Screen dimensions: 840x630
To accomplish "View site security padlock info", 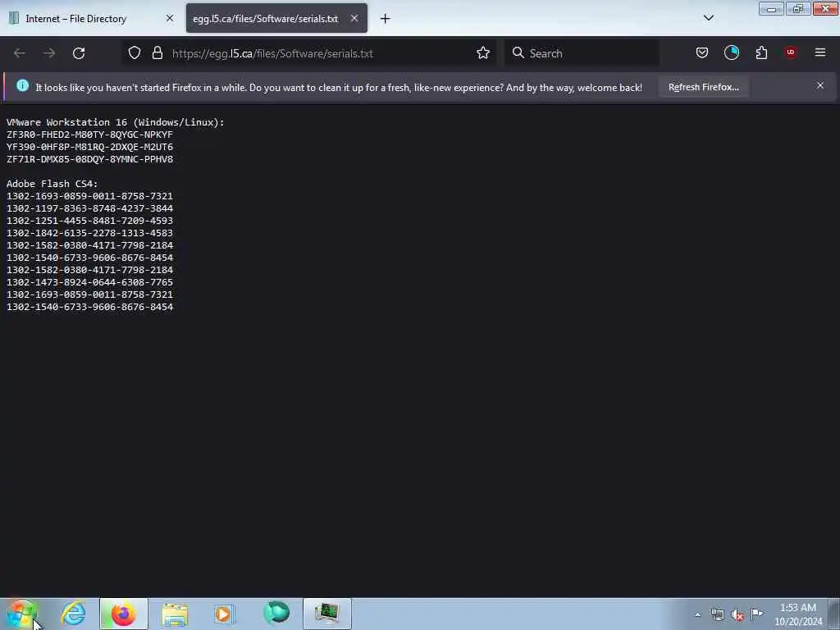I will pos(157,53).
